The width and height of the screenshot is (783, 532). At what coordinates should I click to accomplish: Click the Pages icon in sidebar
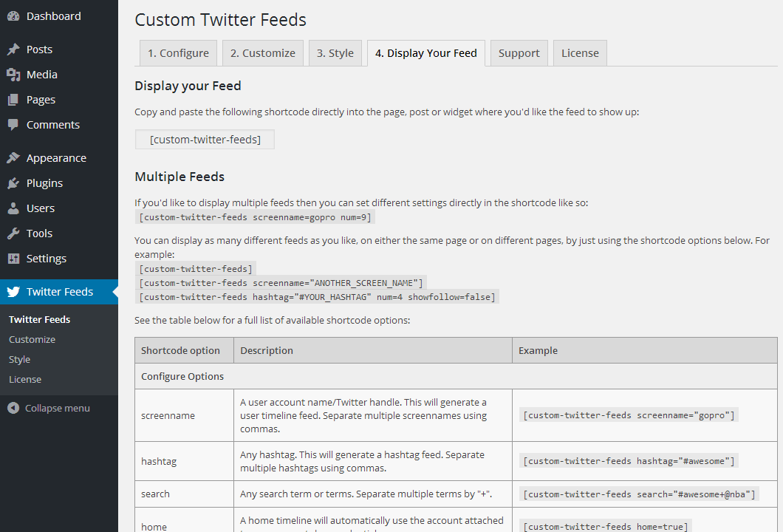click(x=13, y=100)
